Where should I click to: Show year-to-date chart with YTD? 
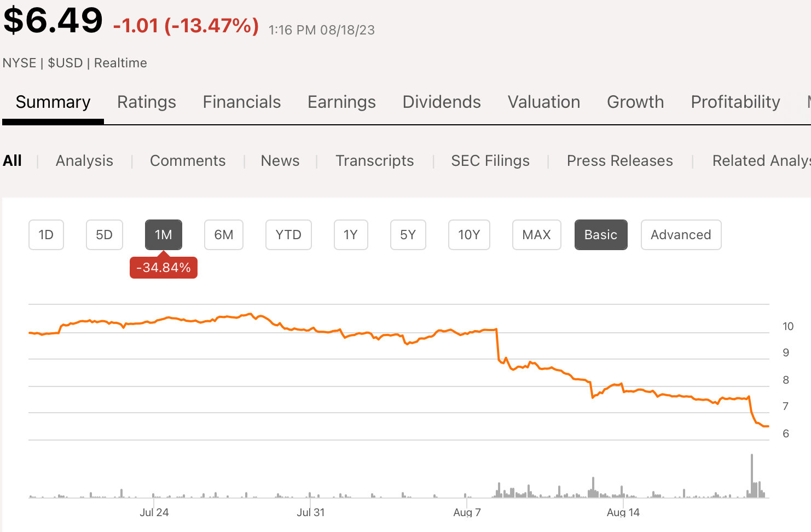tap(288, 235)
